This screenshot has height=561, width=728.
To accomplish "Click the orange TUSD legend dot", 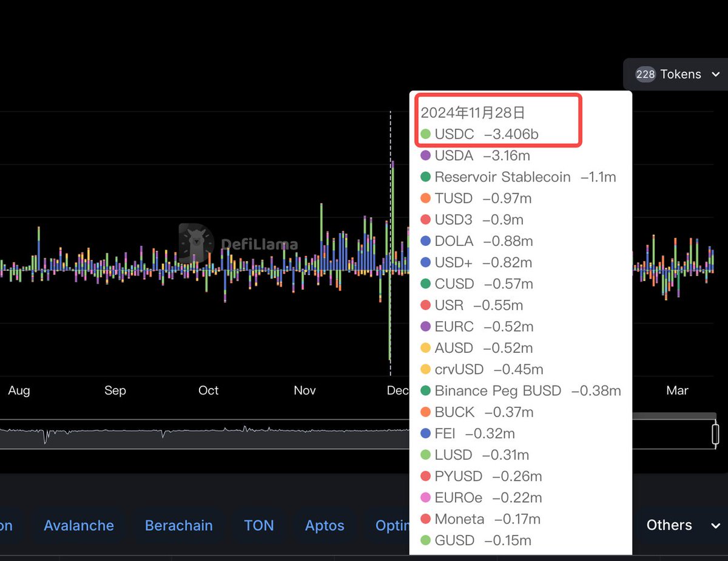I will pyautogui.click(x=425, y=199).
